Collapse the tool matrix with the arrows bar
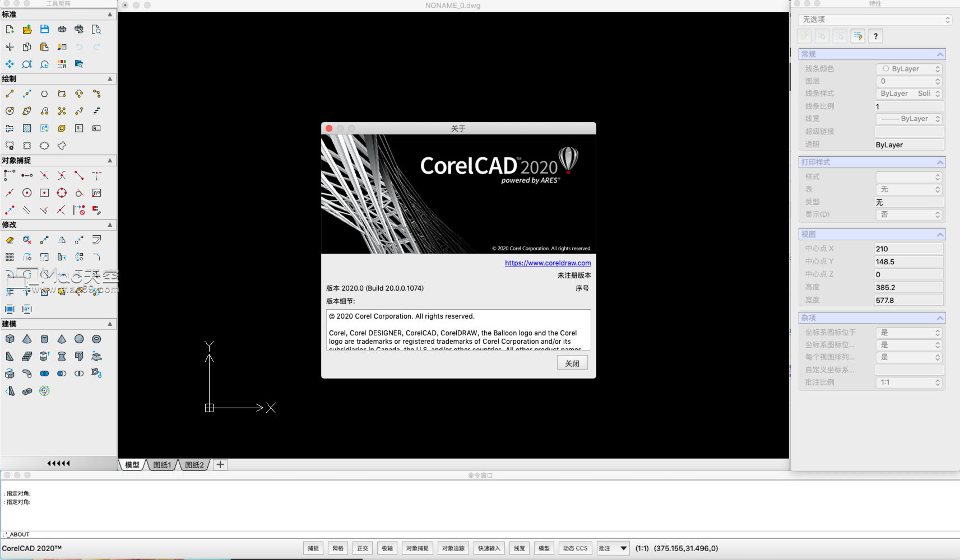960x560 pixels. coord(58,463)
